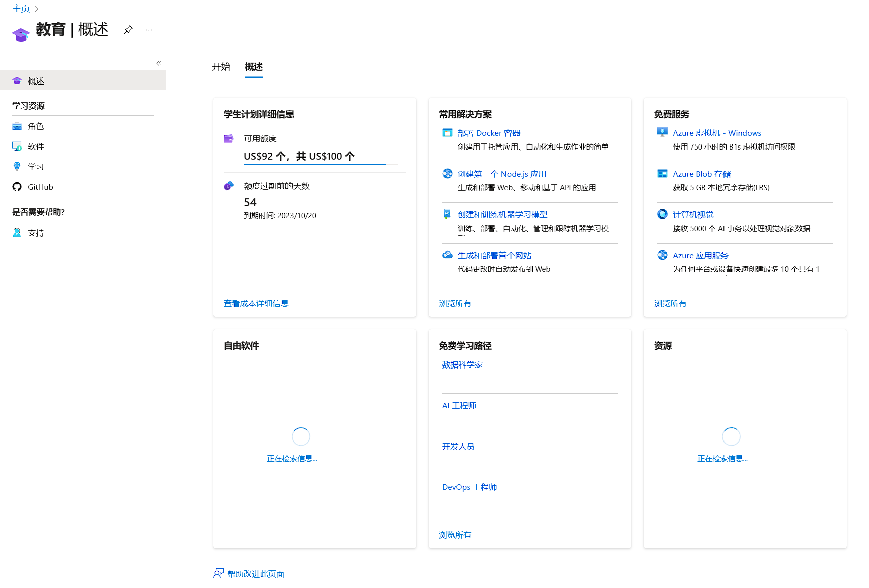
Task: Select the 概述 tab
Action: pos(254,67)
